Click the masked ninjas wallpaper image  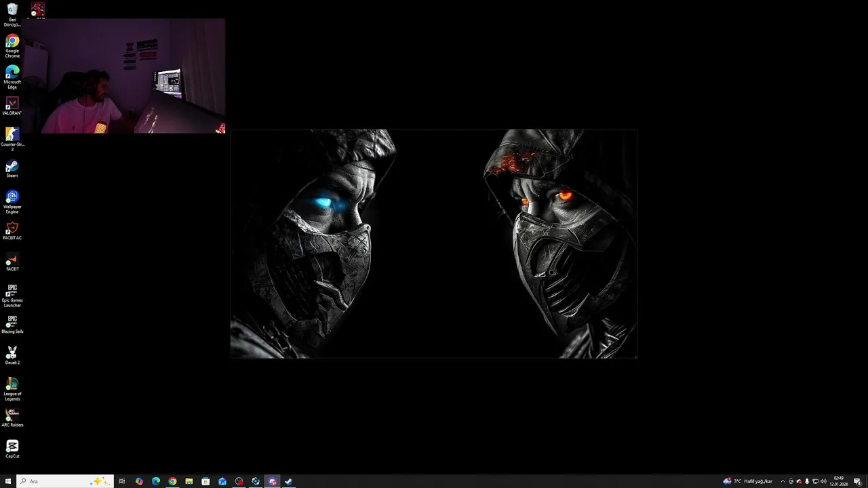pyautogui.click(x=434, y=243)
